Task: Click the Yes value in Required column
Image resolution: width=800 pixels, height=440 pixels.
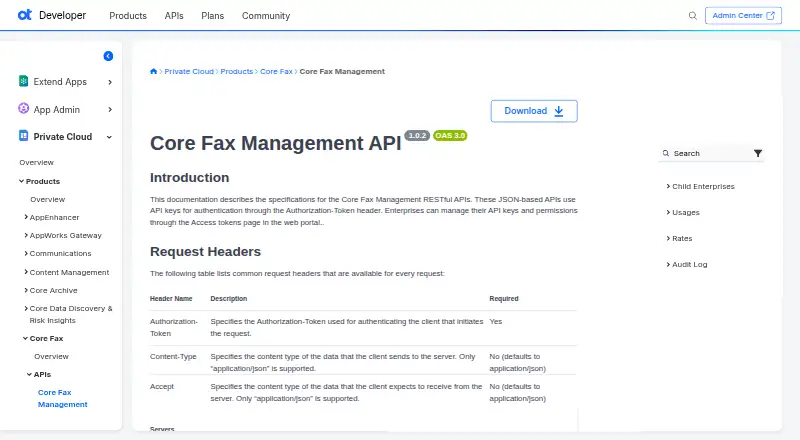Action: (x=495, y=322)
